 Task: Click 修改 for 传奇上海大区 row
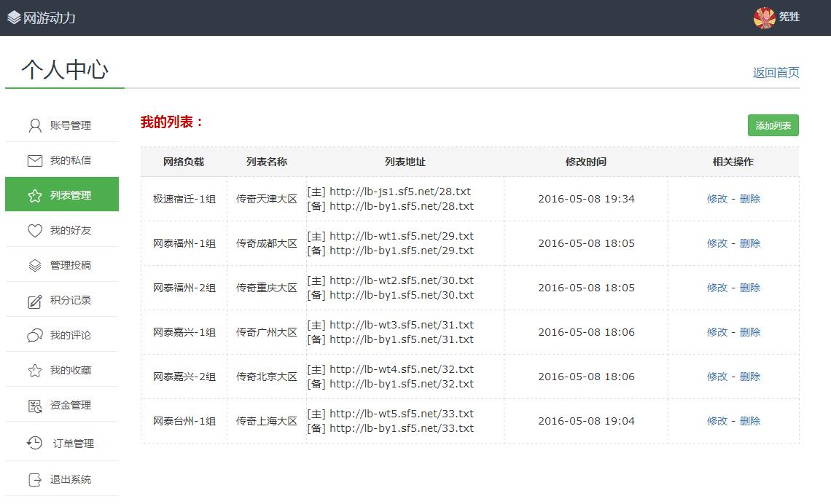pyautogui.click(x=717, y=422)
